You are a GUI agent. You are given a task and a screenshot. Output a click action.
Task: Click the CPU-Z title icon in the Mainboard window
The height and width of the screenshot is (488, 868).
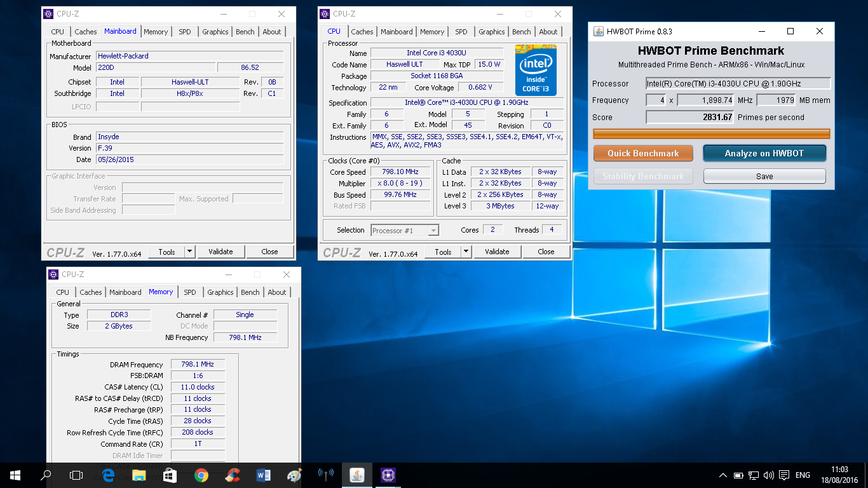click(48, 14)
